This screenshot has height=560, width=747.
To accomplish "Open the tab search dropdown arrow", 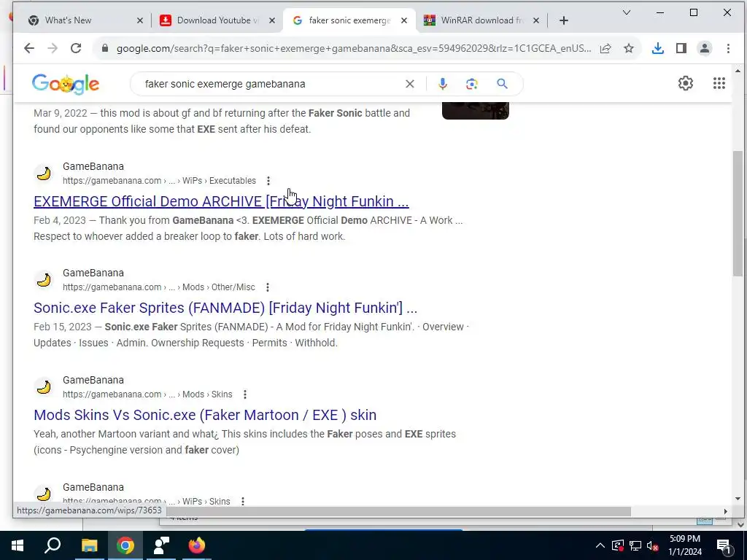I will (x=627, y=12).
